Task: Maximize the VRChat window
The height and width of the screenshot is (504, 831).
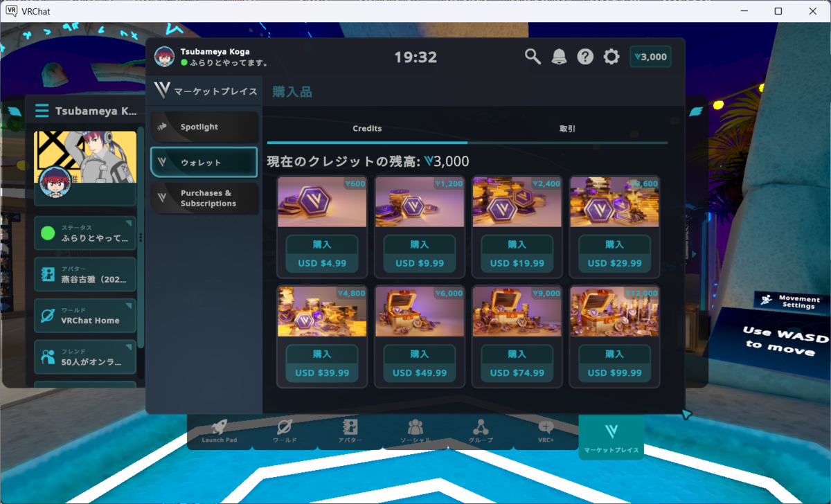Action: [x=778, y=11]
